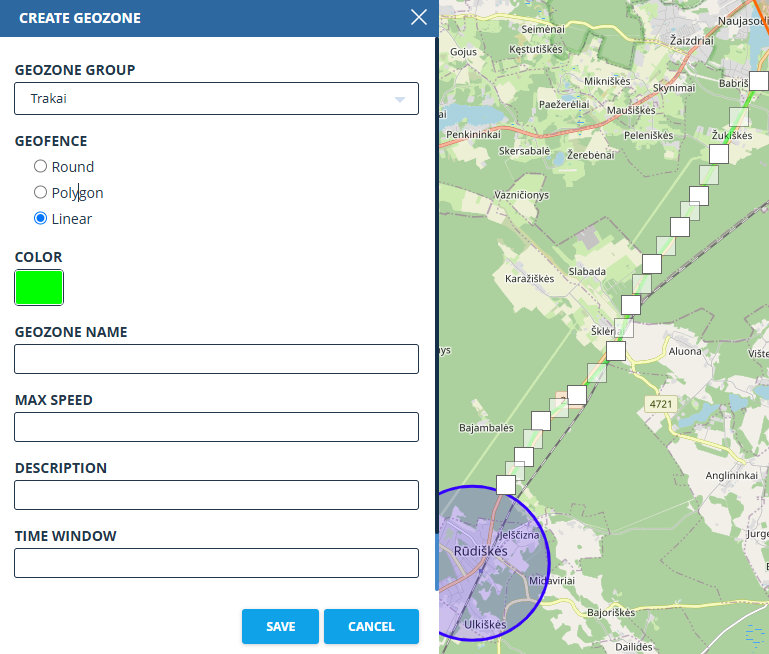Screen dimensions: 769x654
Task: Click into the Description field
Action: 216,495
